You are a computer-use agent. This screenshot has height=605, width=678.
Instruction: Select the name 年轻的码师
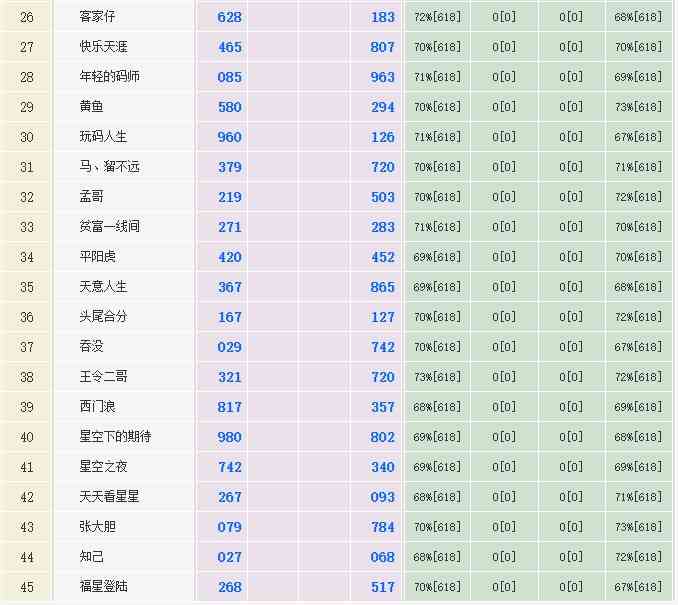(110, 77)
